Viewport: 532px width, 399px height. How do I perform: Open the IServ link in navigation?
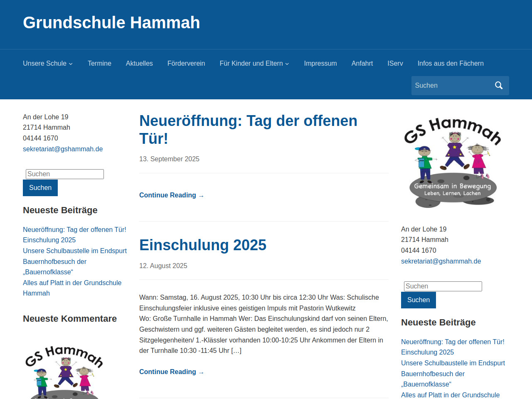tap(395, 64)
